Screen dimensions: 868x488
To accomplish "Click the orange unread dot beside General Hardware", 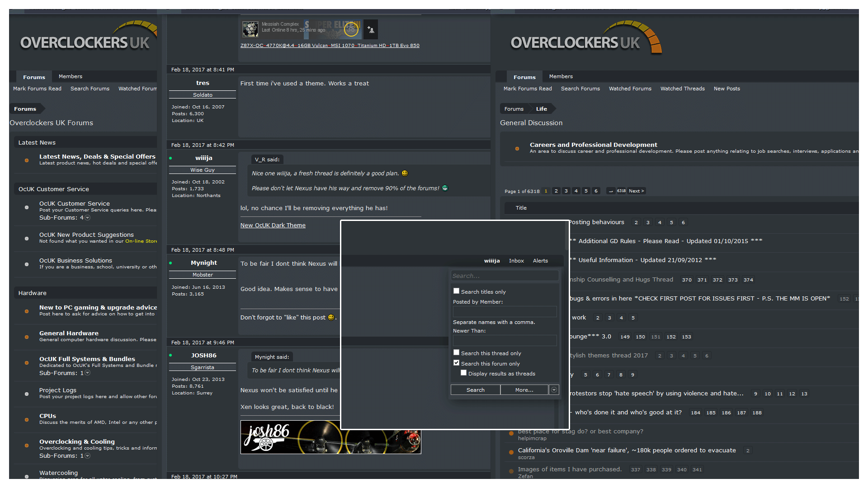I will coord(26,336).
